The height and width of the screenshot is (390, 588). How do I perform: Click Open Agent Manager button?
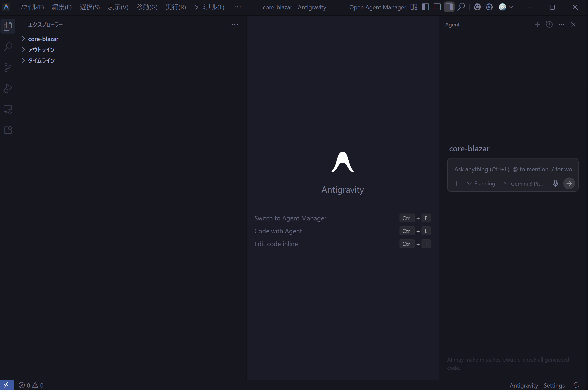click(378, 7)
